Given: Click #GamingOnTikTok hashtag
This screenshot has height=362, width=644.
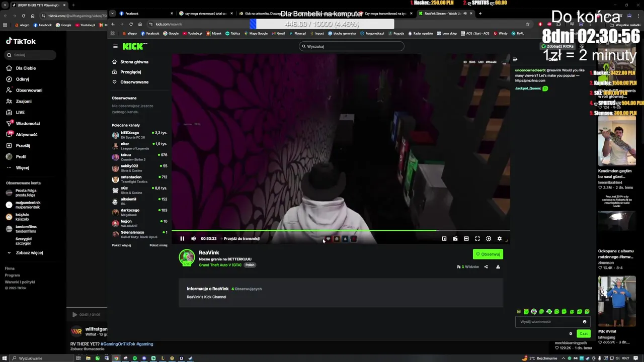Looking at the screenshot, I should tap(117, 344).
